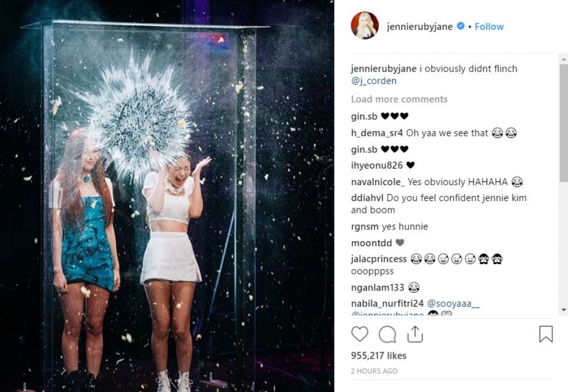Follow the jennierubyjane account

point(489,27)
